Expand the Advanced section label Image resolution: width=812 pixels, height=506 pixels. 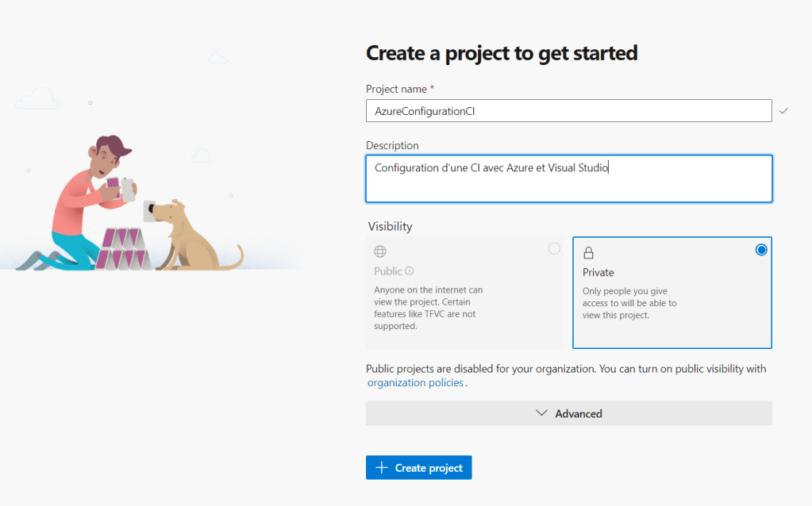coord(579,413)
